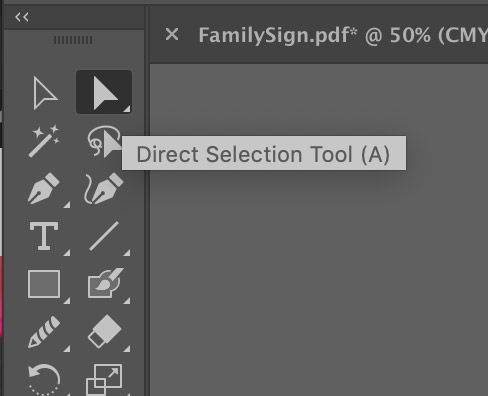488x396 pixels.
Task: Choose the Magic Wand tool
Action: pyautogui.click(x=44, y=141)
